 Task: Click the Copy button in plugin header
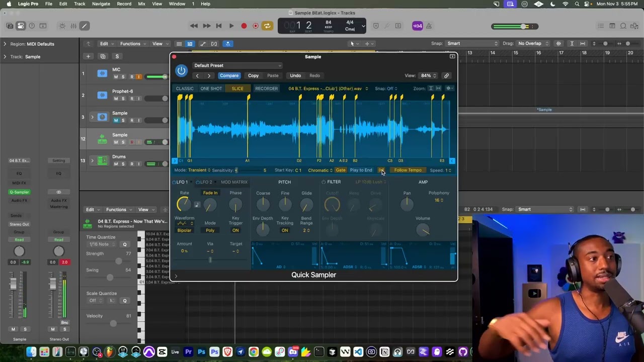coord(253,76)
